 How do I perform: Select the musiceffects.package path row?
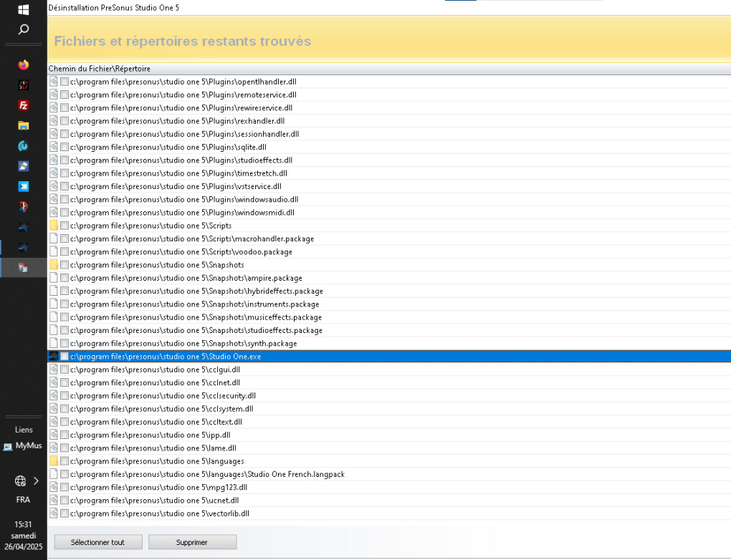pyautogui.click(x=389, y=317)
